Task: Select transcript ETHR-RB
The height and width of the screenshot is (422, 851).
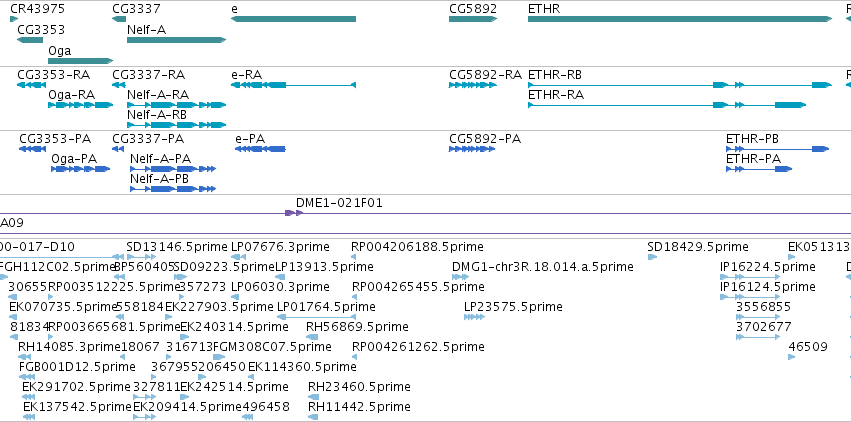Action: [x=680, y=85]
